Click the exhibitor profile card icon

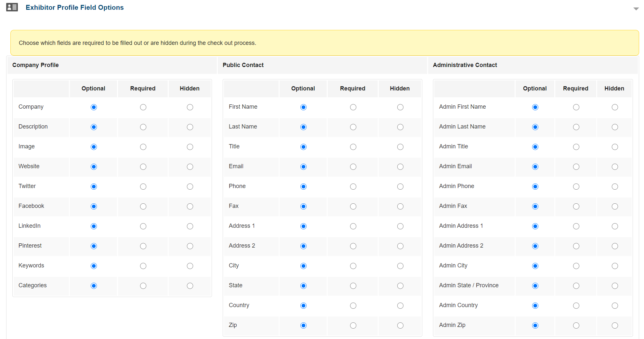tap(12, 7)
